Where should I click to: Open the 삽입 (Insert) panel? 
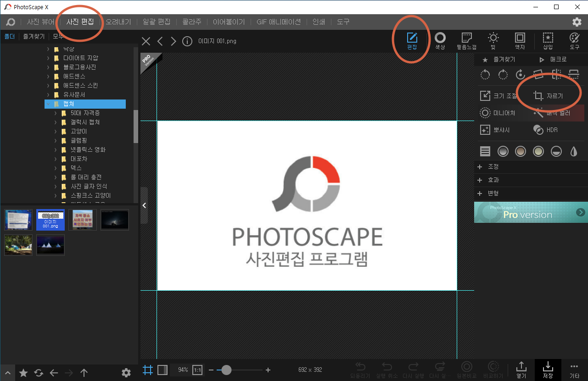coord(548,40)
